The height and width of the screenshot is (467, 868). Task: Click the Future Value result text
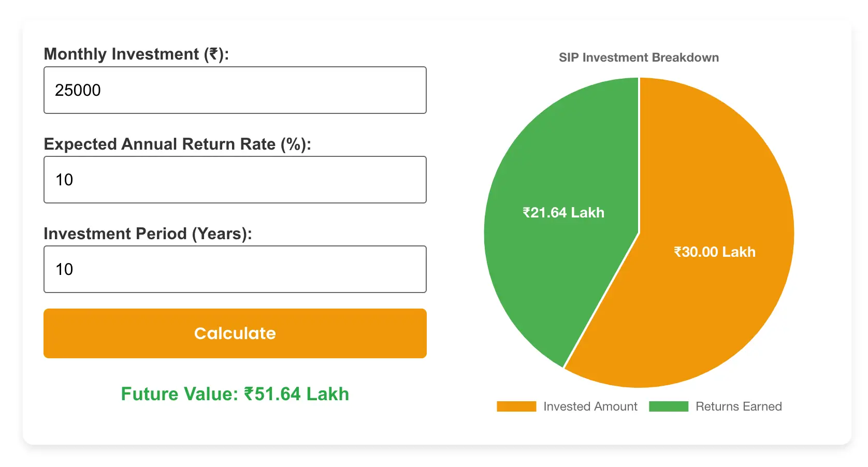(x=235, y=393)
